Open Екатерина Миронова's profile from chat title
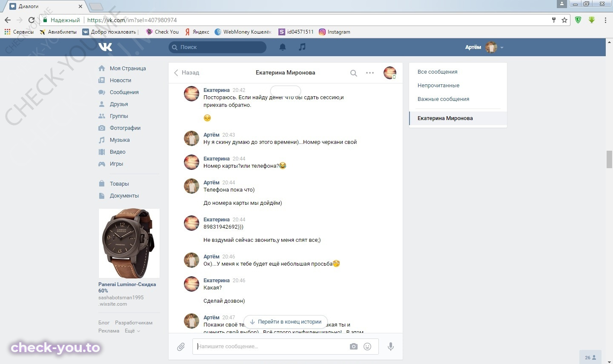The width and height of the screenshot is (613, 364). point(285,73)
